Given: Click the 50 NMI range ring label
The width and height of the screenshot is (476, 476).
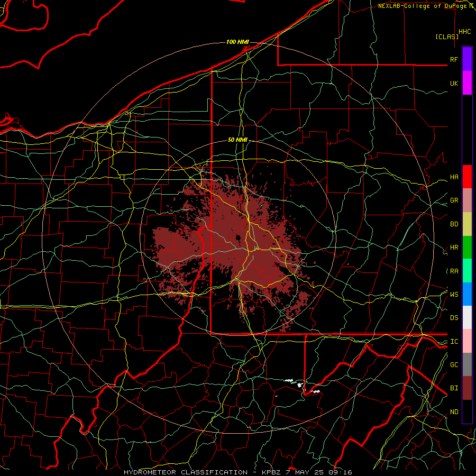Looking at the screenshot, I should 237,140.
